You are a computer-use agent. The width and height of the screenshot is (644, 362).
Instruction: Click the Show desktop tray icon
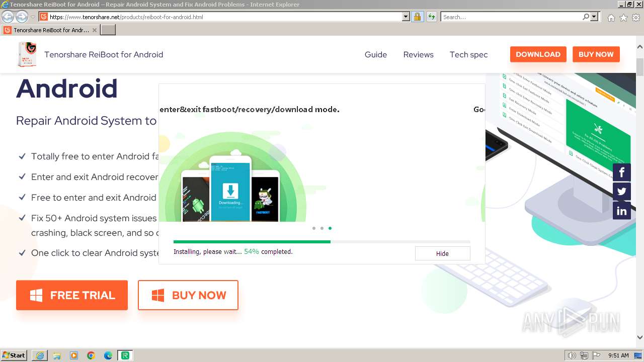pyautogui.click(x=638, y=355)
